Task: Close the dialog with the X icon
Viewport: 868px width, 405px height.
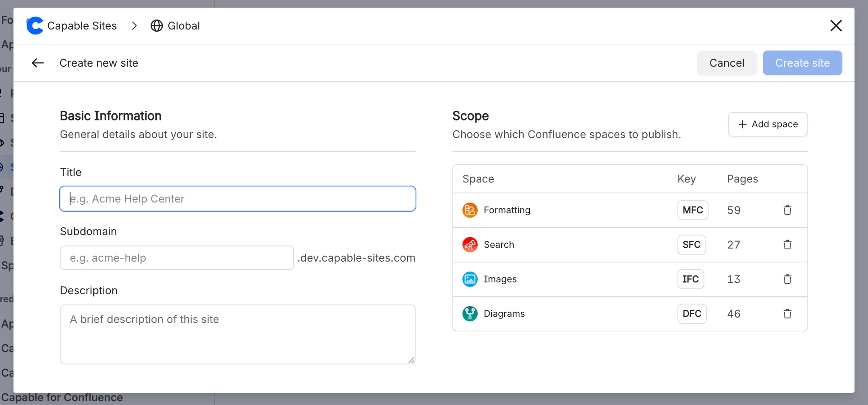Action: pos(836,26)
